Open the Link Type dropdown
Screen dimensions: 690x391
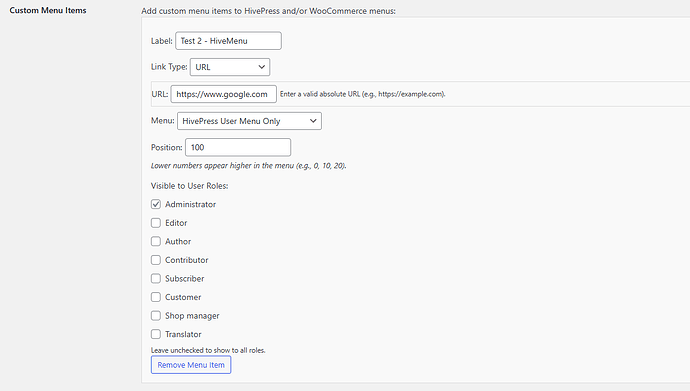coord(230,67)
